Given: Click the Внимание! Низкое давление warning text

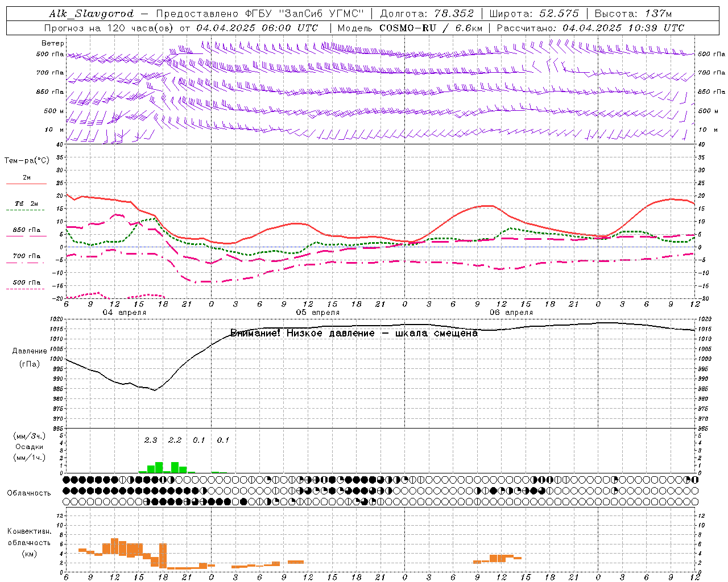Looking at the screenshot, I should (x=354, y=333).
